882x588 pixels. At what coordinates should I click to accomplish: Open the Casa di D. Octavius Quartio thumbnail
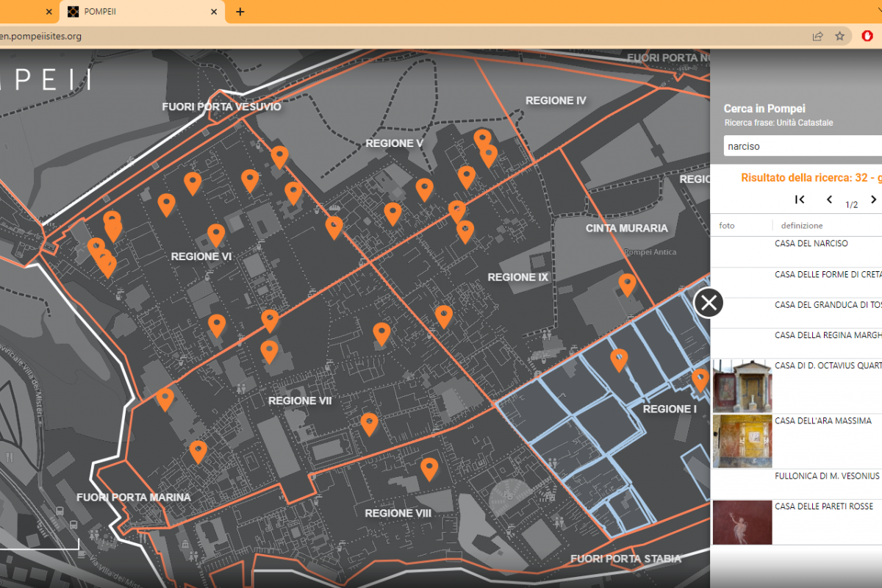tap(742, 386)
